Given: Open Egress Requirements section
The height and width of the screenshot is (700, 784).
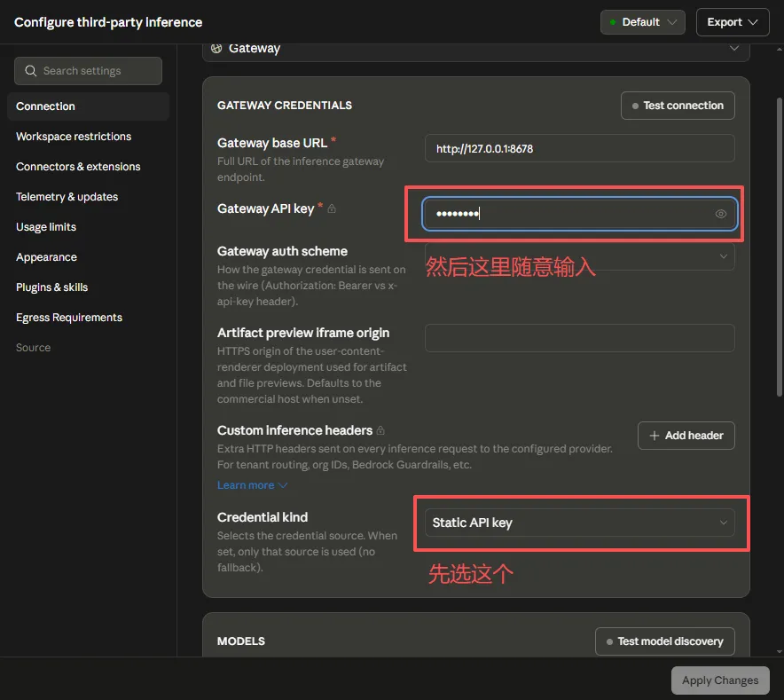Looking at the screenshot, I should (x=69, y=318).
